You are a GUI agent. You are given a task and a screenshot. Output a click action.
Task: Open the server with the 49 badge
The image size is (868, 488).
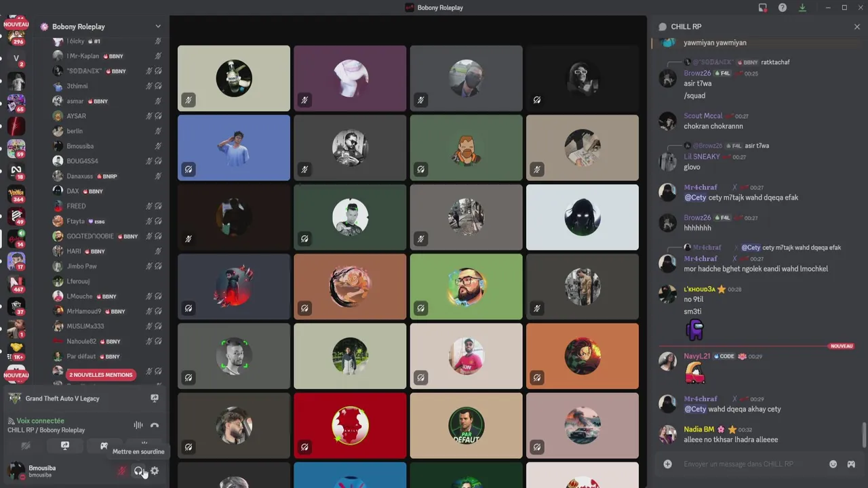16,216
